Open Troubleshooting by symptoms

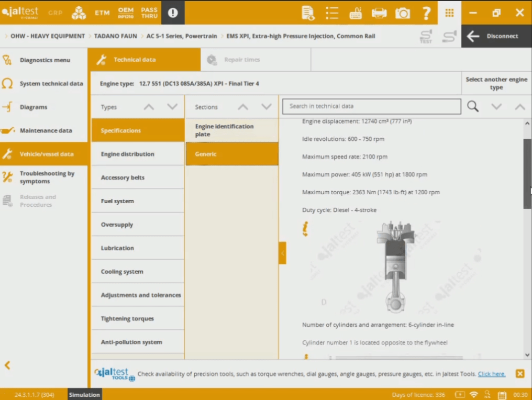(x=44, y=177)
